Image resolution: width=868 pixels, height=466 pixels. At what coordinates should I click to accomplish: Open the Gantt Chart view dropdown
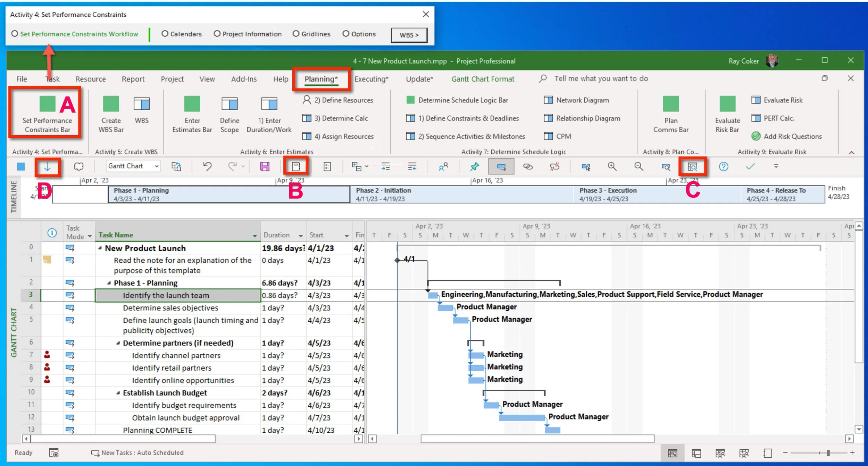(x=157, y=166)
